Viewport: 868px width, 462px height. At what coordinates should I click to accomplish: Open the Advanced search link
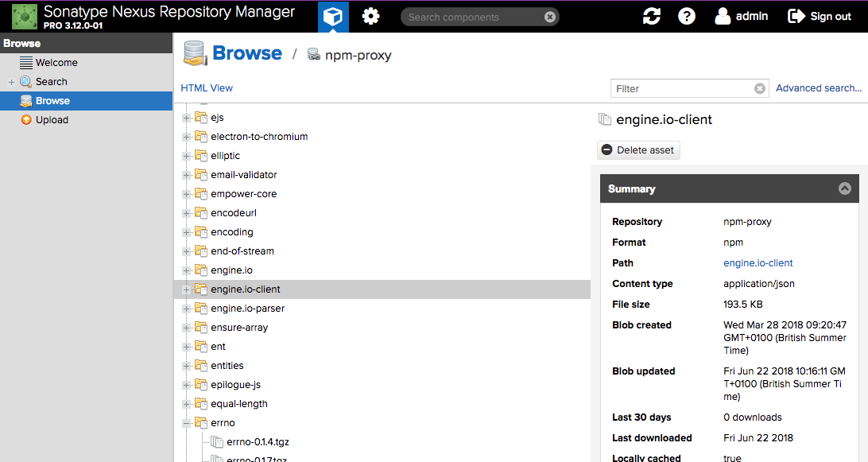click(x=818, y=88)
